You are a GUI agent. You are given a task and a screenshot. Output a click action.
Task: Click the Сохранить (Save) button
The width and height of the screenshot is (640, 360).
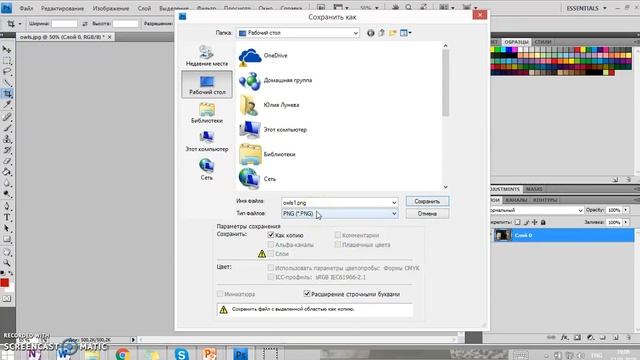[427, 202]
